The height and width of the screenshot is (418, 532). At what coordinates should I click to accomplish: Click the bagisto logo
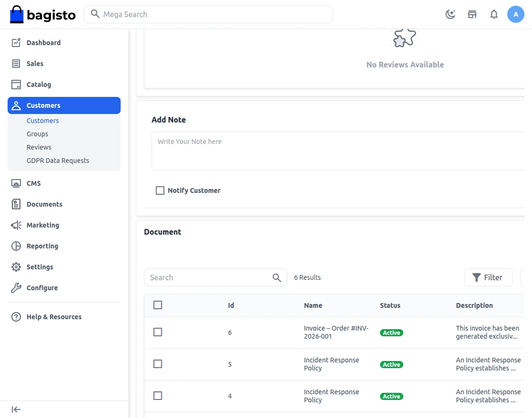click(x=43, y=14)
